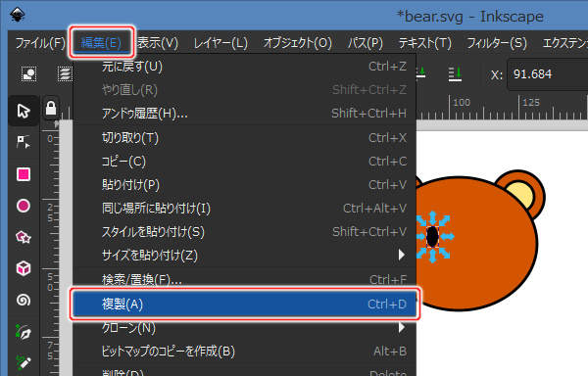Expand サイズを貼り付け(Z) submenu

point(244,256)
